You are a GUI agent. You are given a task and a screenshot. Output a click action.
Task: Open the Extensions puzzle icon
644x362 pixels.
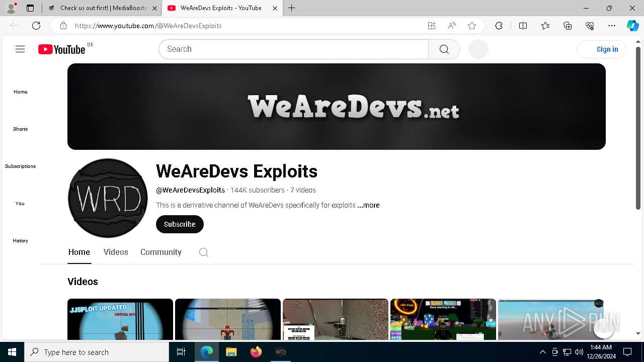pyautogui.click(x=499, y=26)
